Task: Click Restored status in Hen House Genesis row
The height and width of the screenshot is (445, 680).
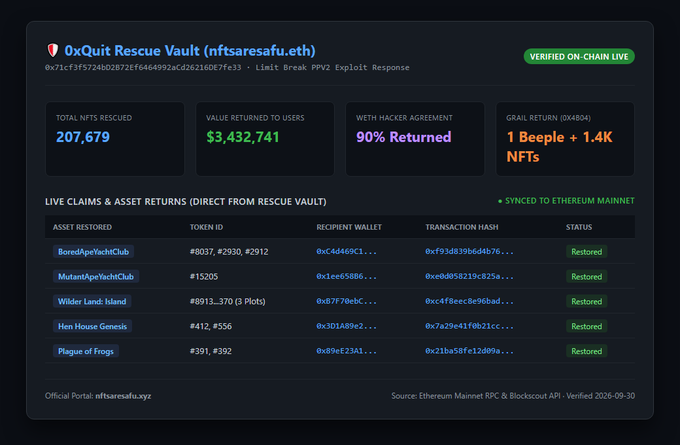Action: (586, 326)
